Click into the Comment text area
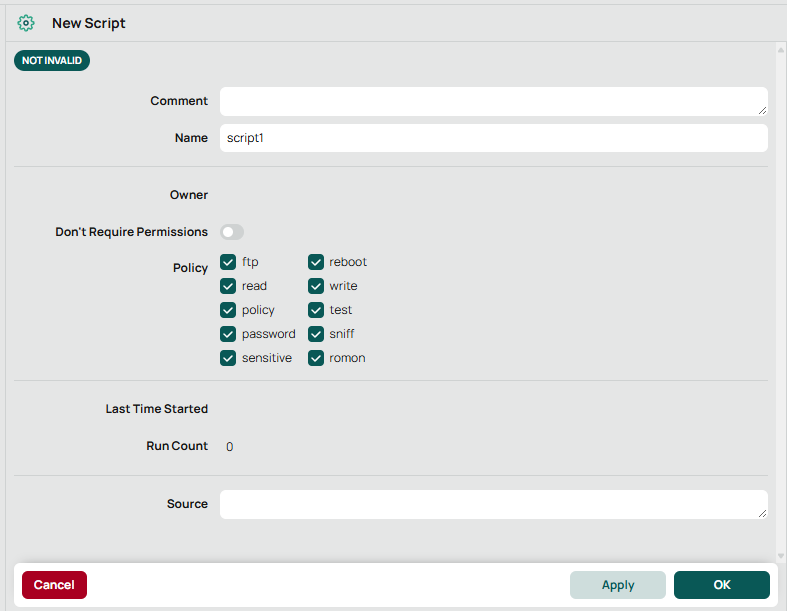 (492, 101)
